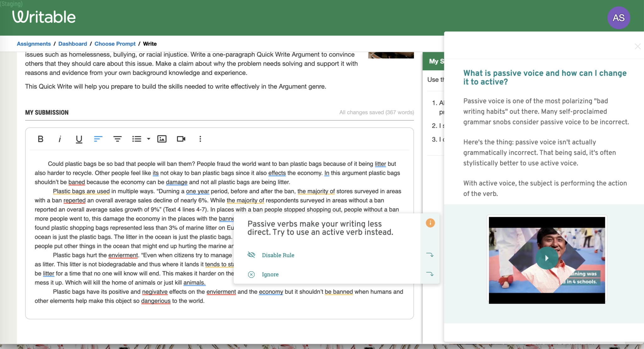The height and width of the screenshot is (349, 644).
Task: Go to Assignments via breadcrumb link
Action: 34,44
